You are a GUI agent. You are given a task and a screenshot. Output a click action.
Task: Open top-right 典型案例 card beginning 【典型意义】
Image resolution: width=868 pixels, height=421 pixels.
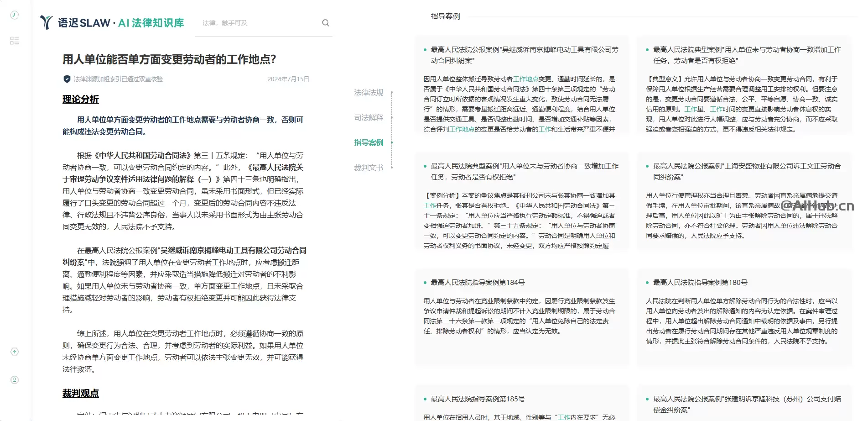[x=744, y=84]
